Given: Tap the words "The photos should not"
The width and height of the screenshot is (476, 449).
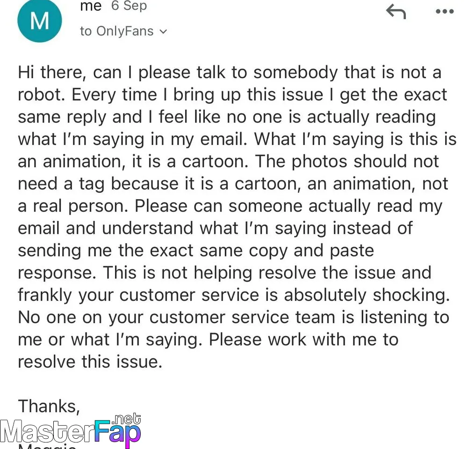Looking at the screenshot, I should (365, 161).
